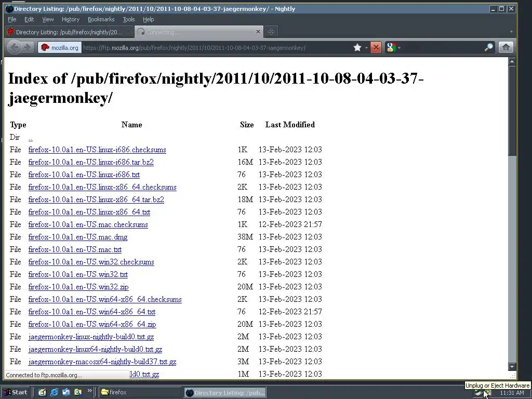The height and width of the screenshot is (399, 532).
Task: Click the Unplug or Eject Hardware tray icon
Action: coord(478,394)
